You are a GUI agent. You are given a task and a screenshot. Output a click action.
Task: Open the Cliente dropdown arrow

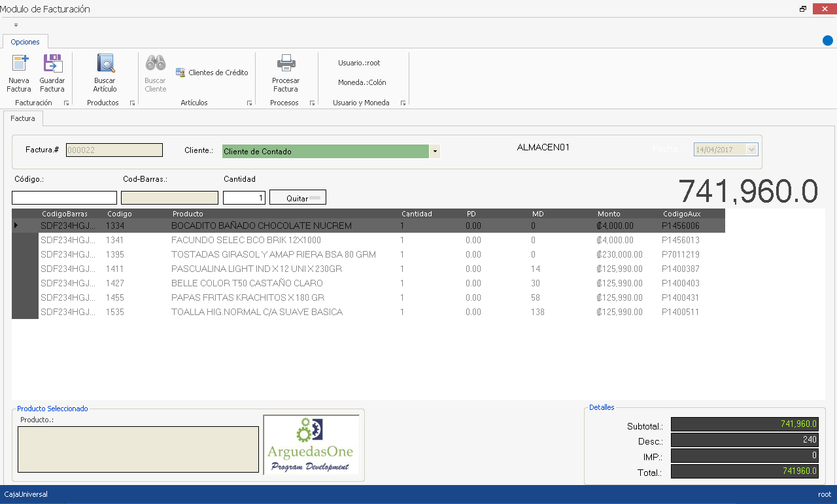435,152
